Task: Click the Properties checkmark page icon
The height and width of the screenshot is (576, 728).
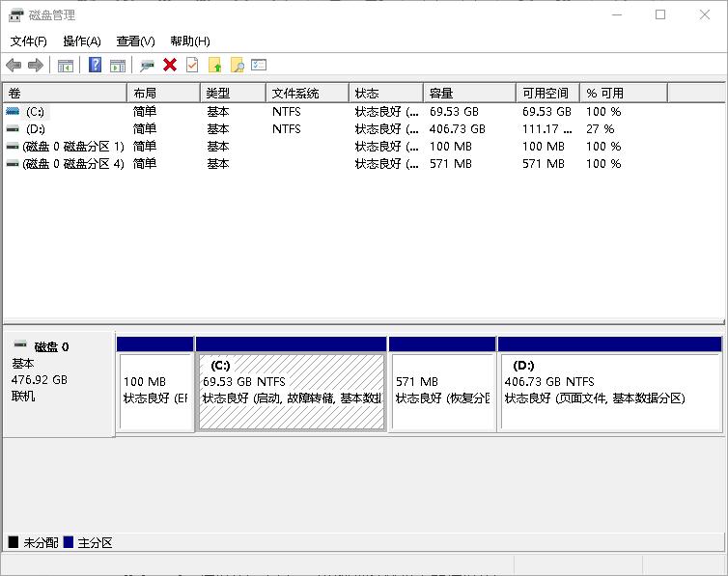Action: click(192, 65)
